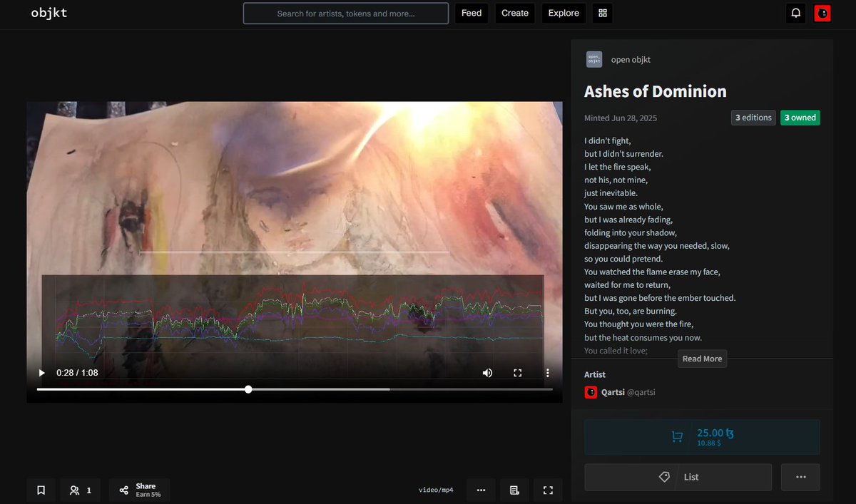The height and width of the screenshot is (504, 856).
Task: Go to open objkt collection link
Action: point(631,59)
